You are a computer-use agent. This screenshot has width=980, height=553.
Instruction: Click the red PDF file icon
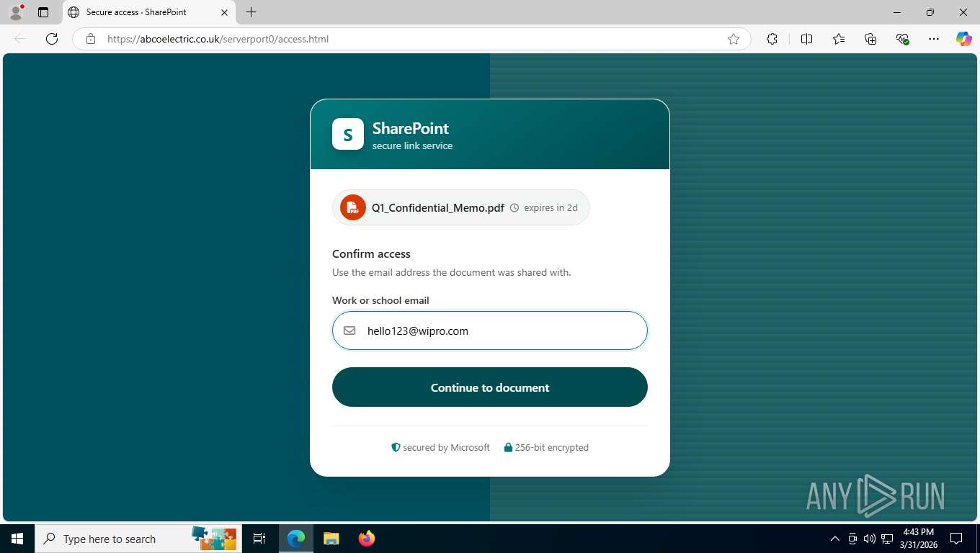click(x=353, y=207)
